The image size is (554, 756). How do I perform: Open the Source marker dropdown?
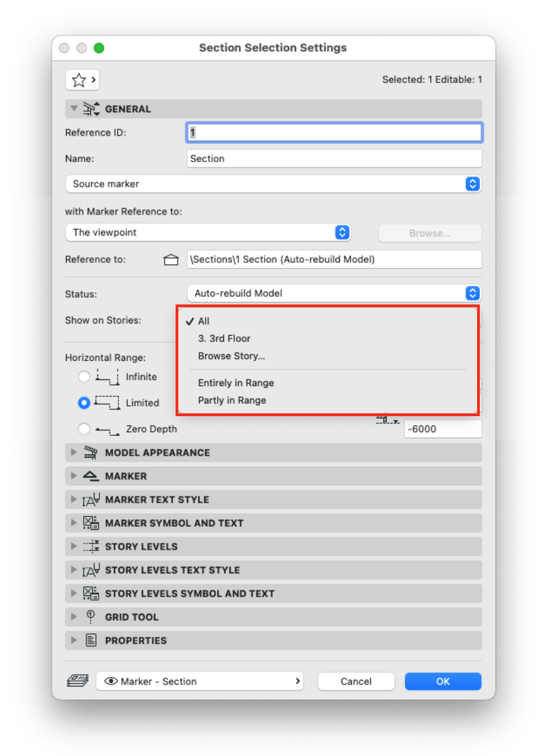[472, 183]
